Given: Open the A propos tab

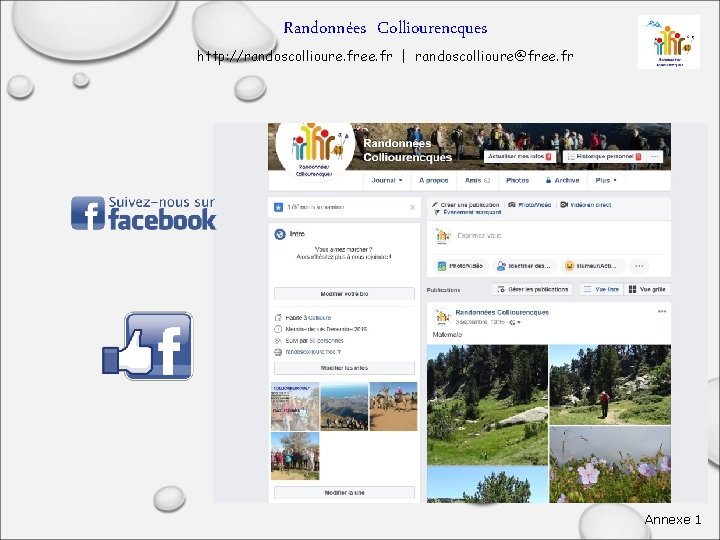Looking at the screenshot, I should coord(433,180).
